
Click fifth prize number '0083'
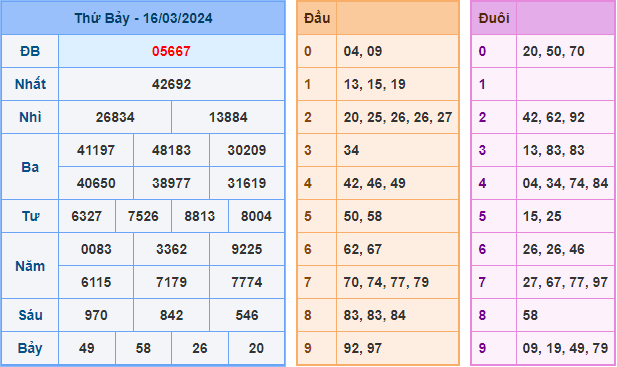[x=96, y=249]
